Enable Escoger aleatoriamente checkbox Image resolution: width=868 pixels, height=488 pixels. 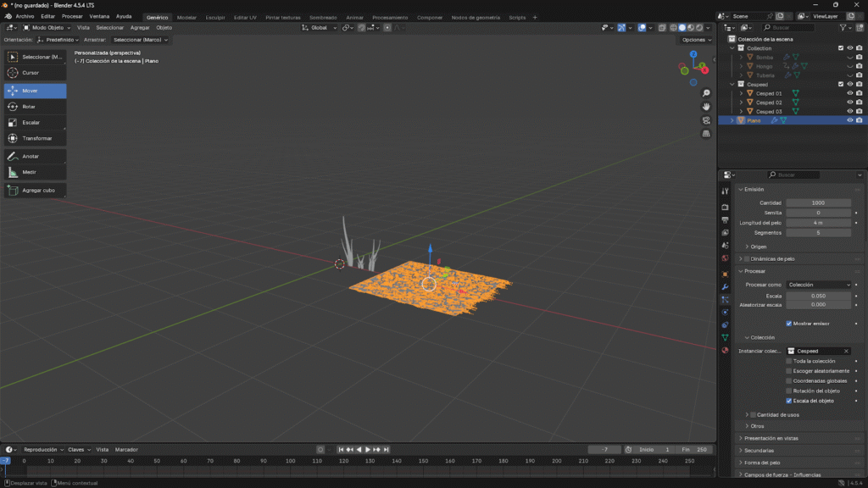pos(789,371)
